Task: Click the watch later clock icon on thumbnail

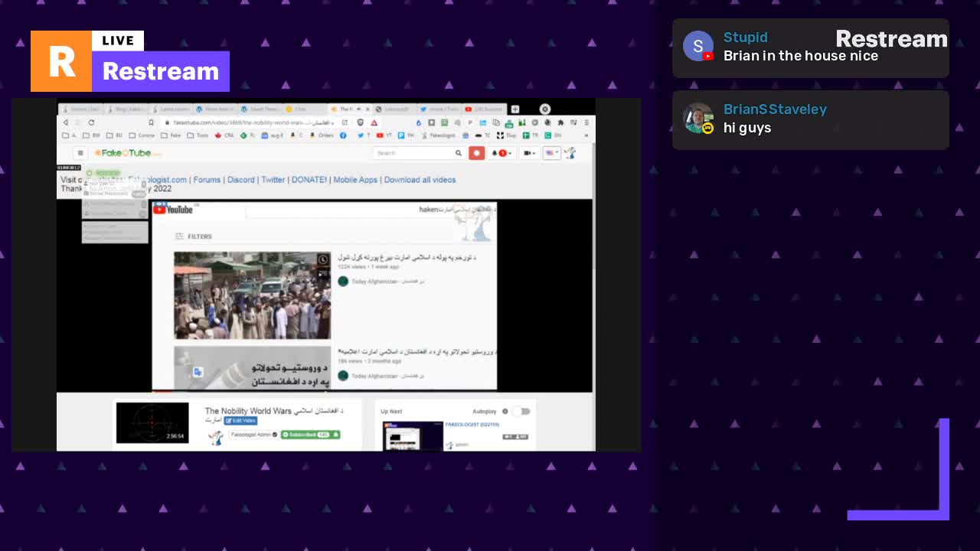Action: 323,259
